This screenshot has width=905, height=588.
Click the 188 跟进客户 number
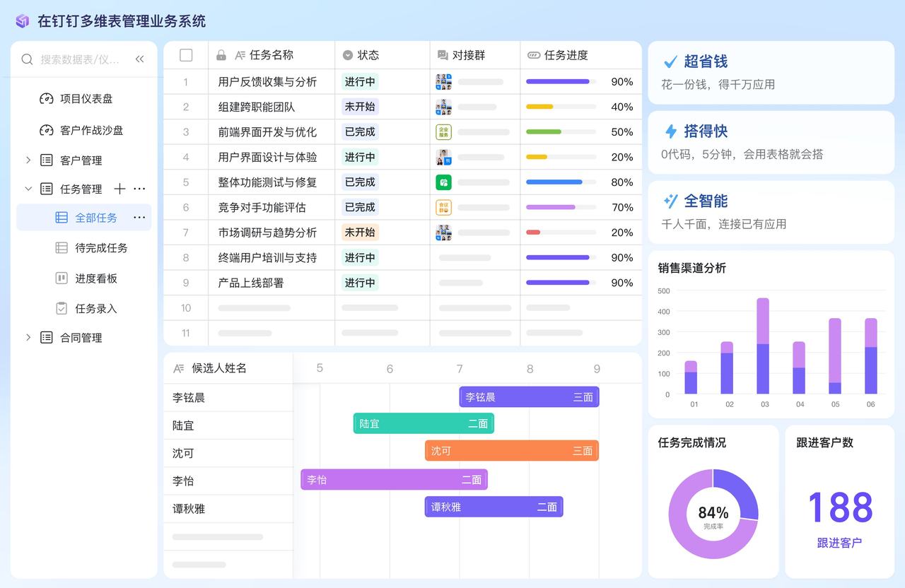840,507
